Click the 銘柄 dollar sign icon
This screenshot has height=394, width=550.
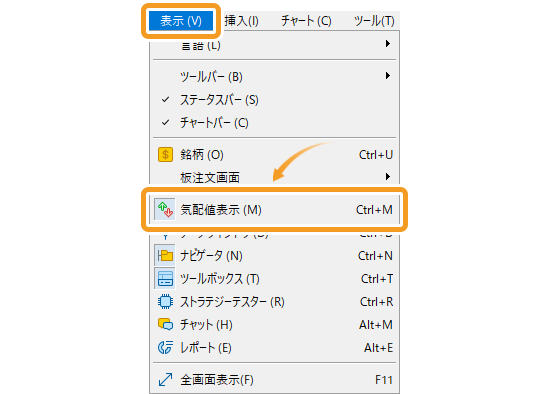point(165,155)
